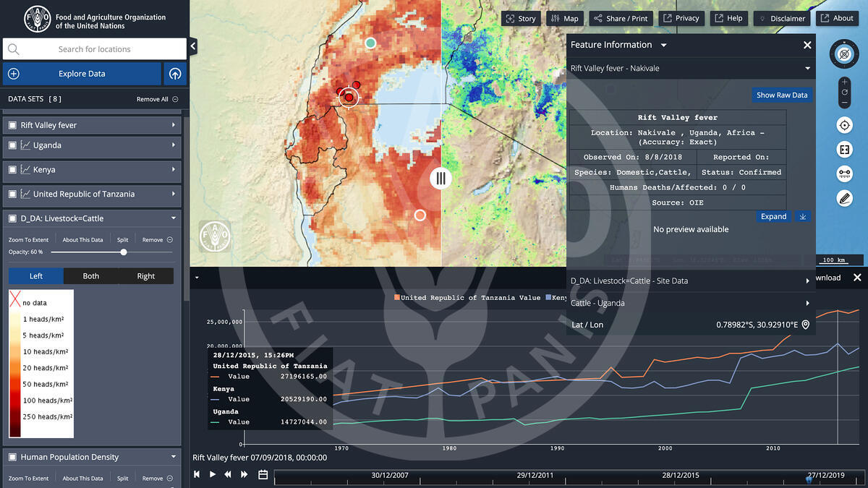The width and height of the screenshot is (868, 488).
Task: Open About This Data for Human Population Density
Action: tap(82, 479)
